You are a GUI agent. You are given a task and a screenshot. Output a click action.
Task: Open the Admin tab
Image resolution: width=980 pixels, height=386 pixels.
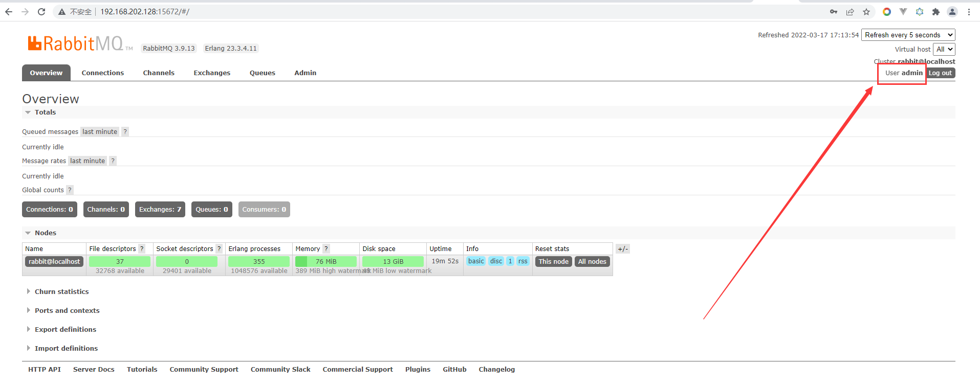point(306,73)
